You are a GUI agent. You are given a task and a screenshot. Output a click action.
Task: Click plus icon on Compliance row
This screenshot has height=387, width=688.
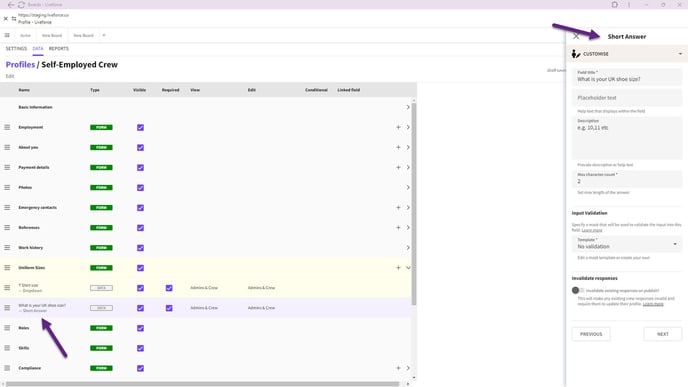(398, 368)
